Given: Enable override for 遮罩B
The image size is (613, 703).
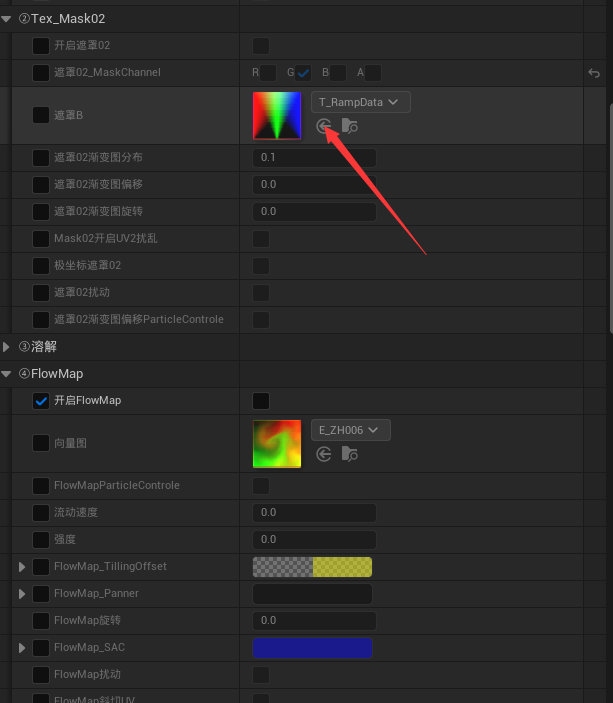Looking at the screenshot, I should tap(41, 115).
